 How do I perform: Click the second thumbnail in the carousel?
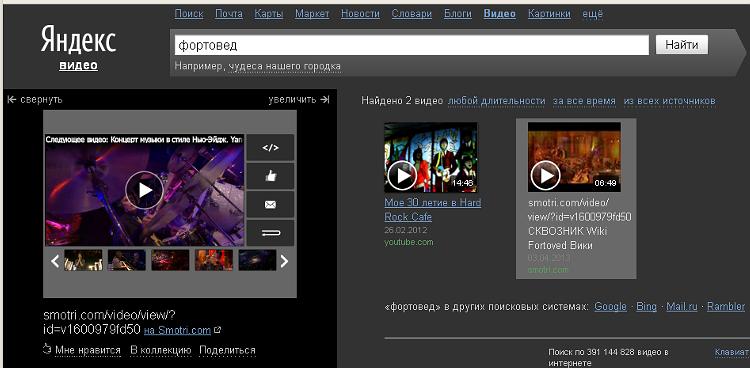click(x=127, y=260)
